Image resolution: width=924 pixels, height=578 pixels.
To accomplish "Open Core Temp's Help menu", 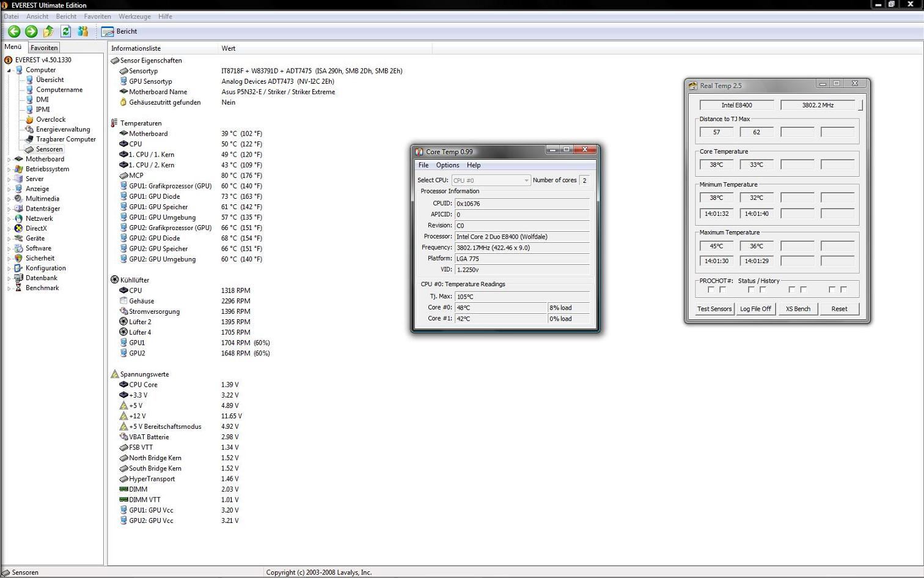I will 474,165.
